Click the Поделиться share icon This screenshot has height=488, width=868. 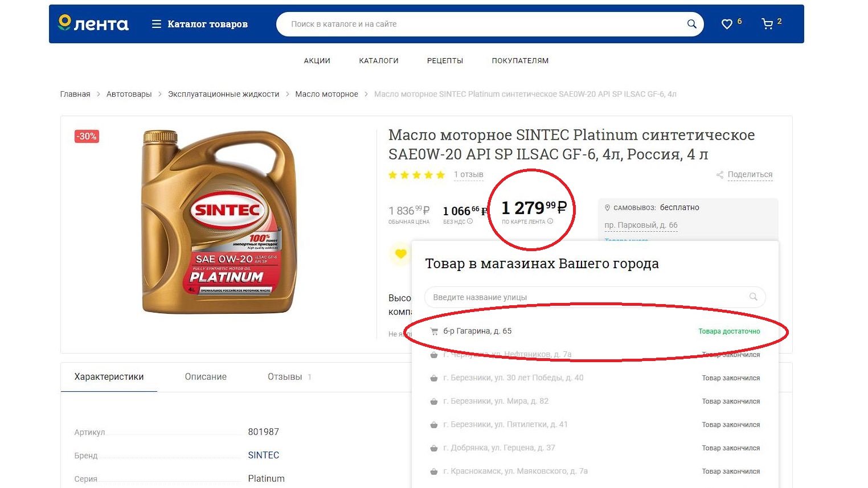(720, 175)
